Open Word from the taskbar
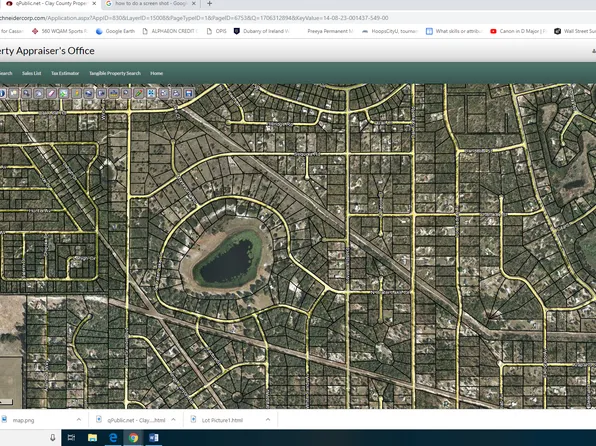The height and width of the screenshot is (446, 596). (x=154, y=438)
